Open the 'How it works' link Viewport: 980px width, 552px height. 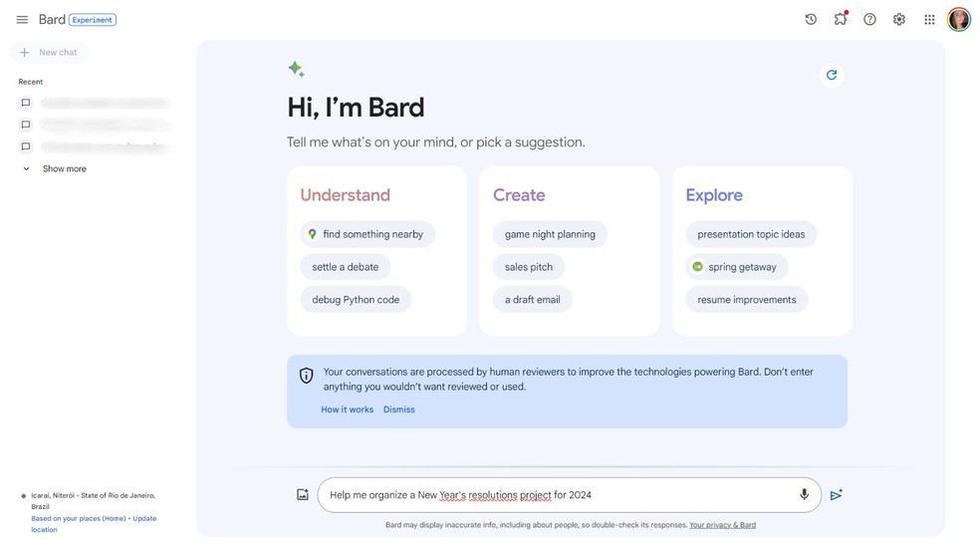(347, 410)
